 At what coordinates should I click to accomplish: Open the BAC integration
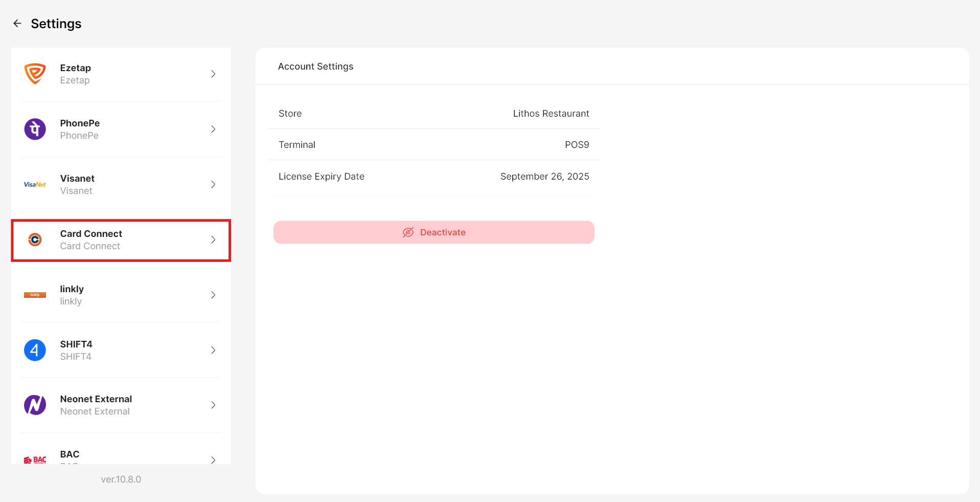(x=121, y=449)
